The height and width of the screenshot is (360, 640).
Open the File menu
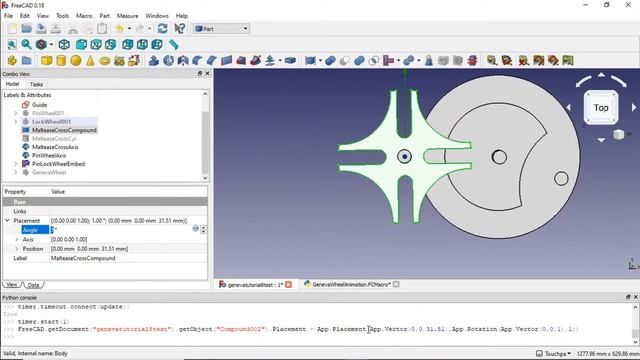coord(8,16)
